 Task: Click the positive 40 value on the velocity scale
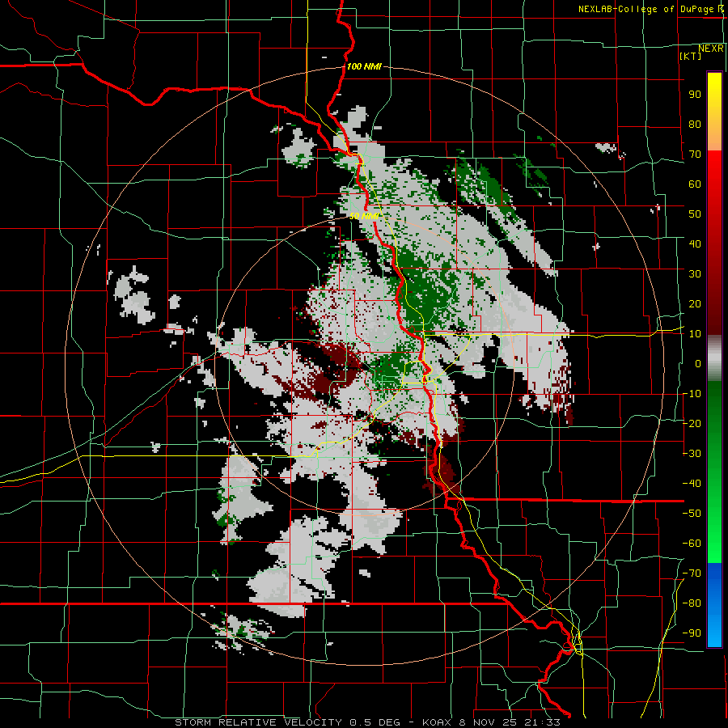[x=695, y=243]
